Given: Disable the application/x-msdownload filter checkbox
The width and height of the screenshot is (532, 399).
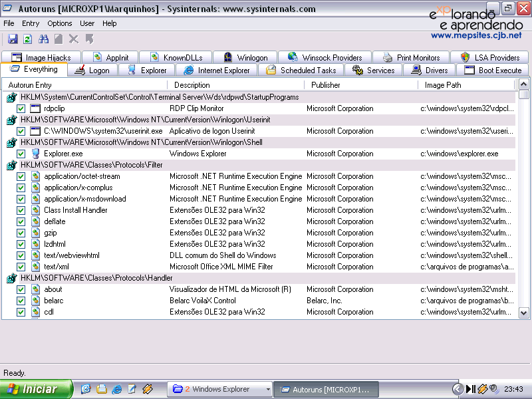Looking at the screenshot, I should (x=21, y=199).
